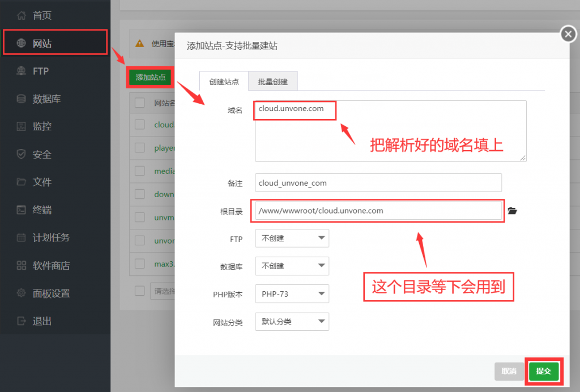Expand the 数据库 不创建 dropdown

292,266
